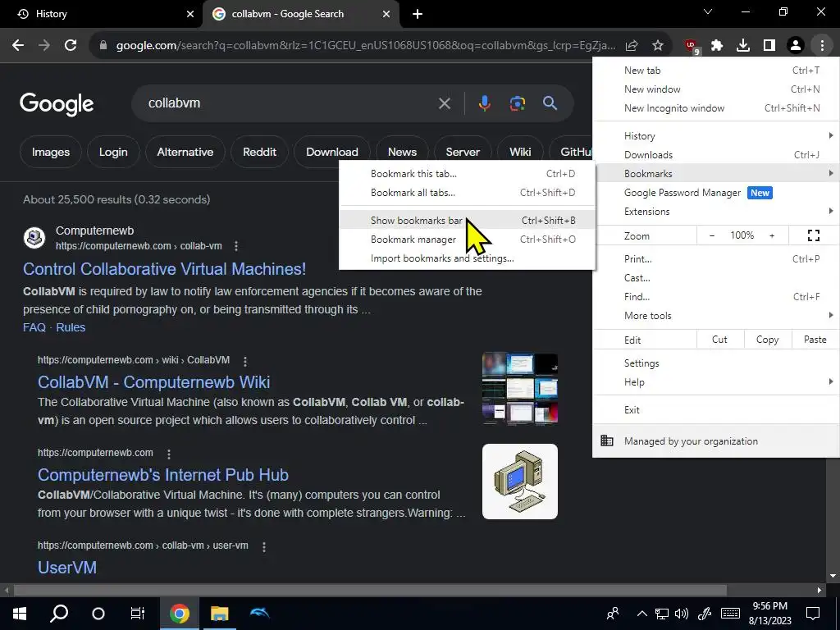Filter results by Reddit chip

259,152
